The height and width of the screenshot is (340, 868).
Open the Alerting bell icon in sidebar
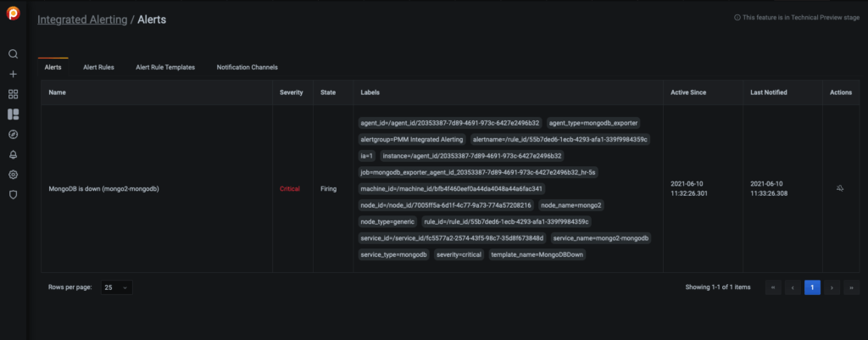pyautogui.click(x=13, y=154)
